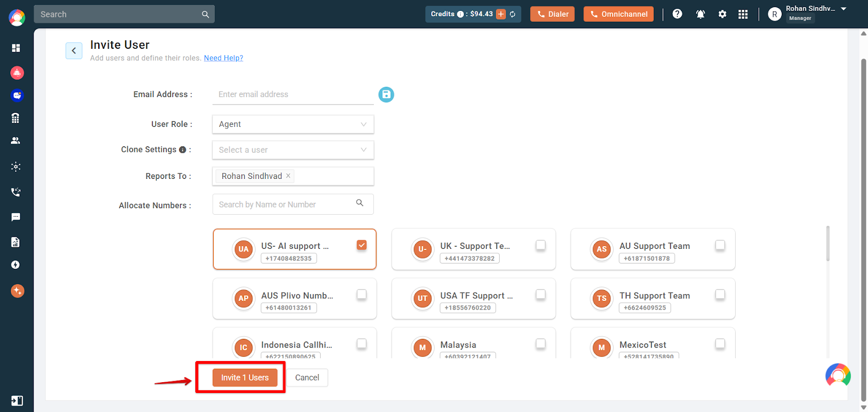Viewport: 868px width, 412px height.
Task: Open the apps grid icon in top bar
Action: click(743, 14)
